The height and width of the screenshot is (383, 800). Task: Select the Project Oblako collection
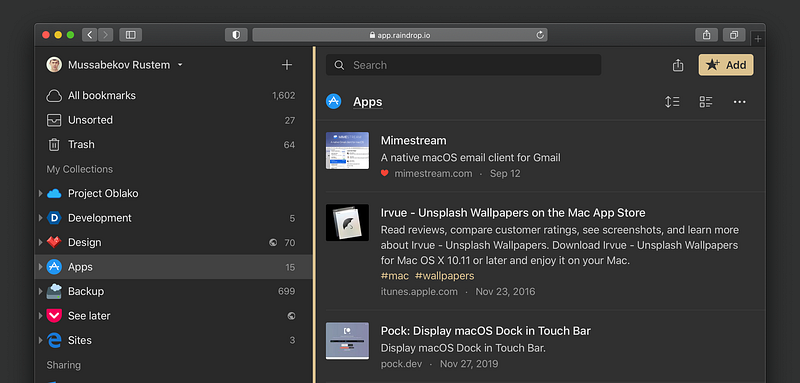(x=173, y=193)
